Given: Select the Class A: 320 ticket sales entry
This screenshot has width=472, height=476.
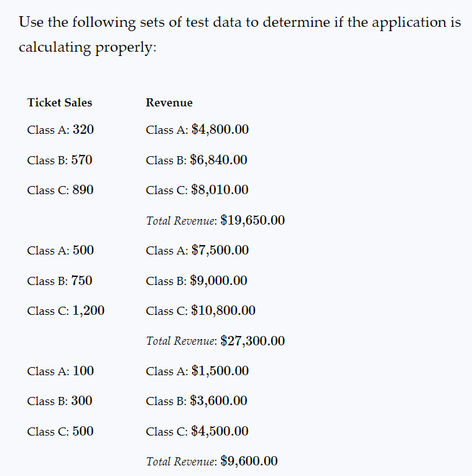Looking at the screenshot, I should coord(60,129).
